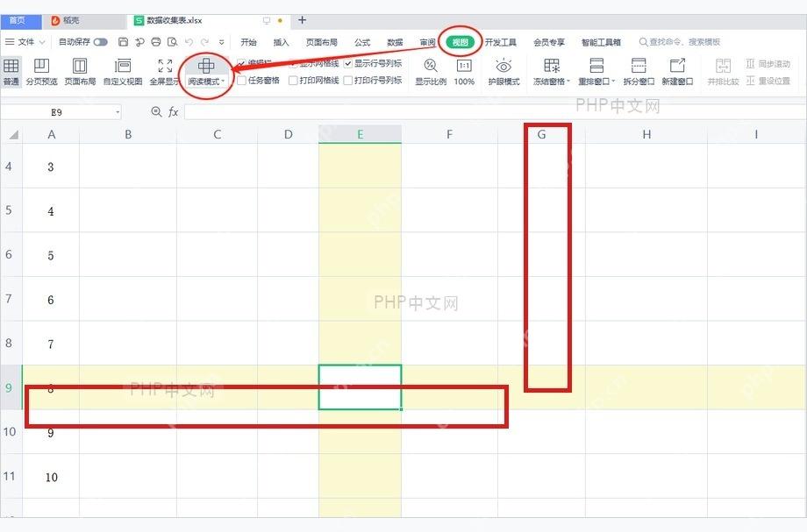This screenshot has width=807, height=532.
Task: Select row 9 header
Action: [10, 387]
